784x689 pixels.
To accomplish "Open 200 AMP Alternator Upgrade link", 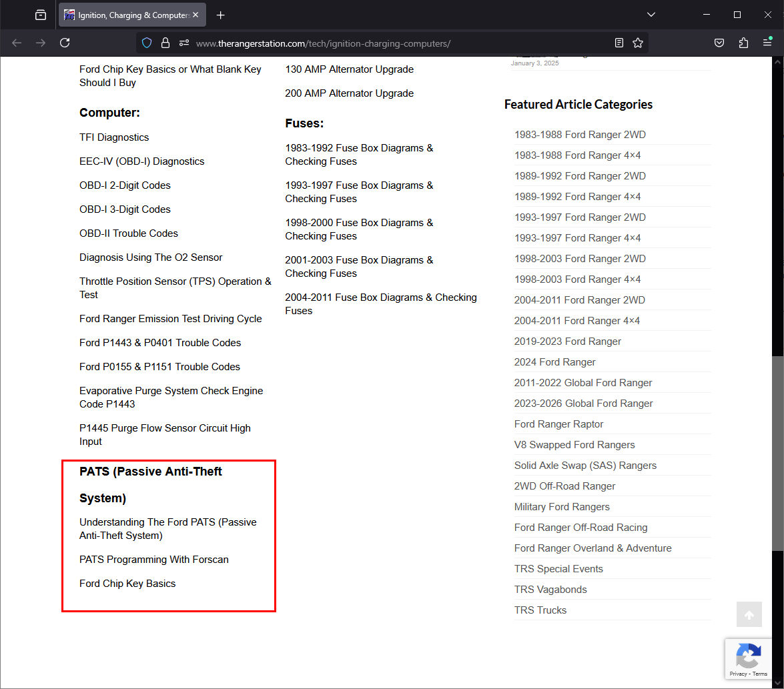I will pyautogui.click(x=350, y=93).
